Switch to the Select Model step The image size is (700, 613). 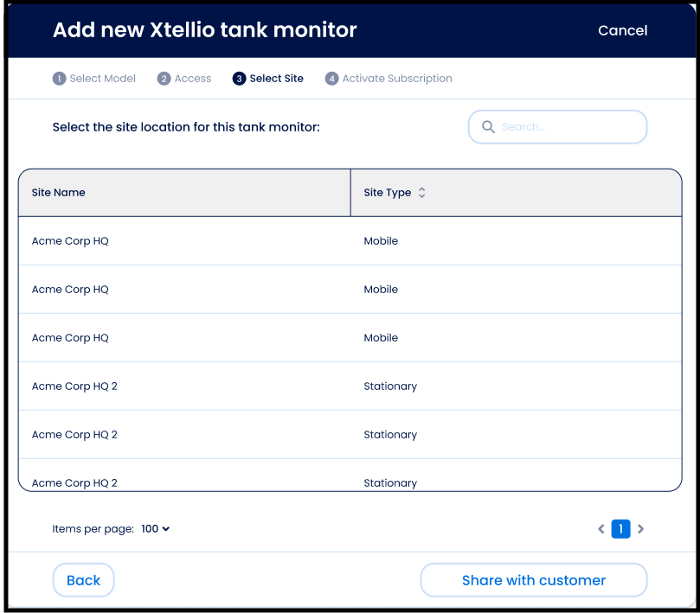102,79
